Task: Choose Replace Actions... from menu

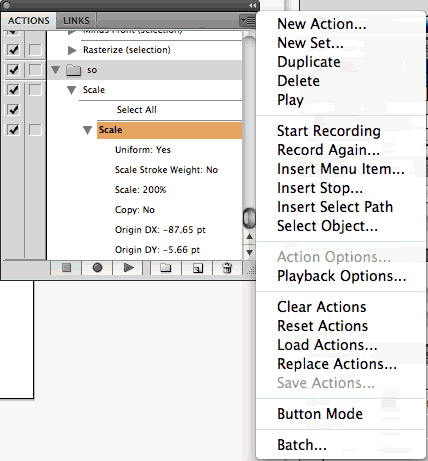Action: point(337,364)
